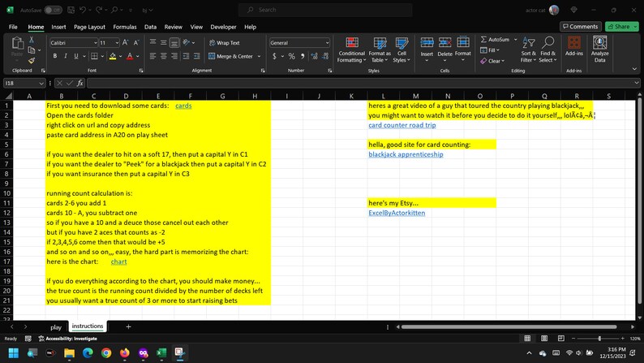The height and width of the screenshot is (363, 644).
Task: Click the Format Painter brush icon
Action: (x=31, y=61)
